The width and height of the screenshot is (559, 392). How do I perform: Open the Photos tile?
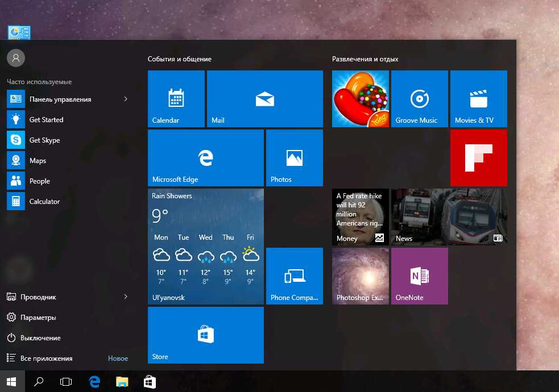coord(294,158)
